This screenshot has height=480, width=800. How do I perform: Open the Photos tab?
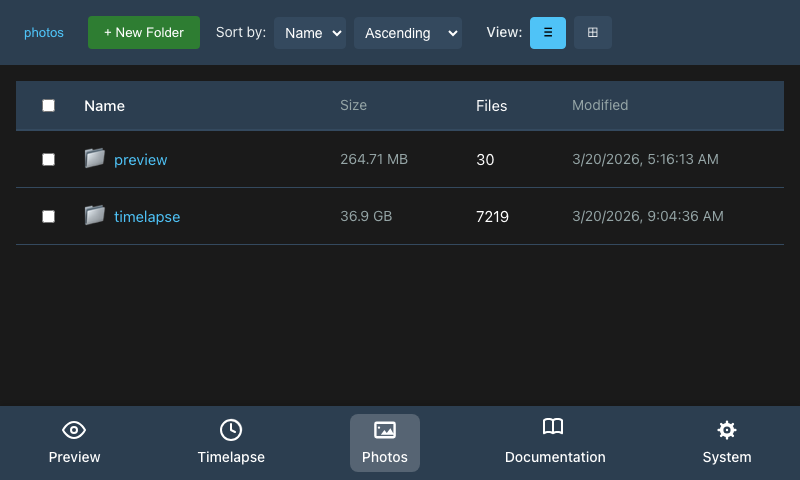(x=385, y=443)
